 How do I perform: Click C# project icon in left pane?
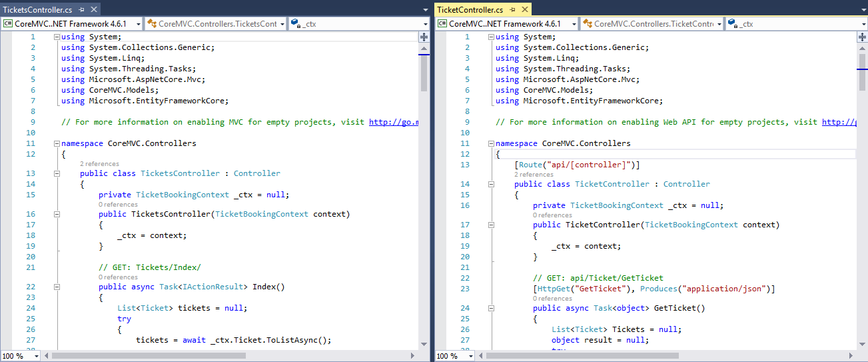click(x=9, y=23)
